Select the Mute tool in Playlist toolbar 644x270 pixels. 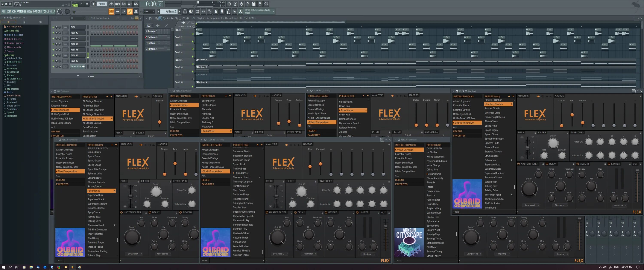click(x=168, y=18)
